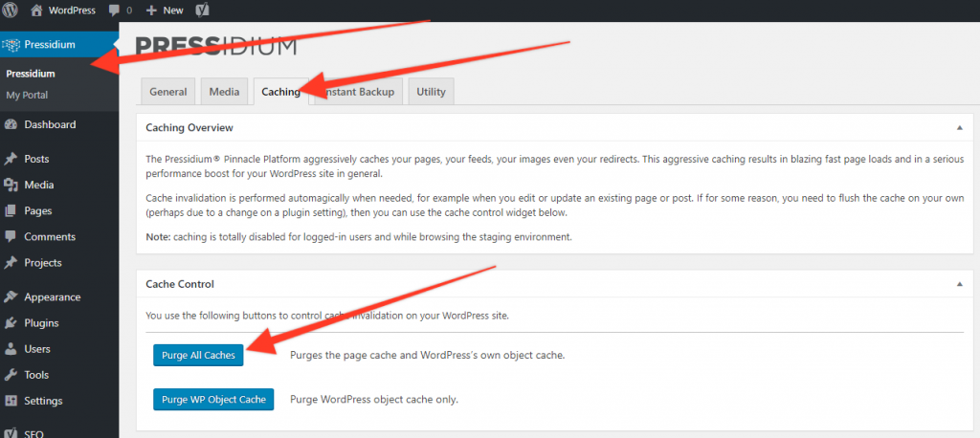Open the My Portal submenu link
This screenshot has width=980, height=438.
27,95
